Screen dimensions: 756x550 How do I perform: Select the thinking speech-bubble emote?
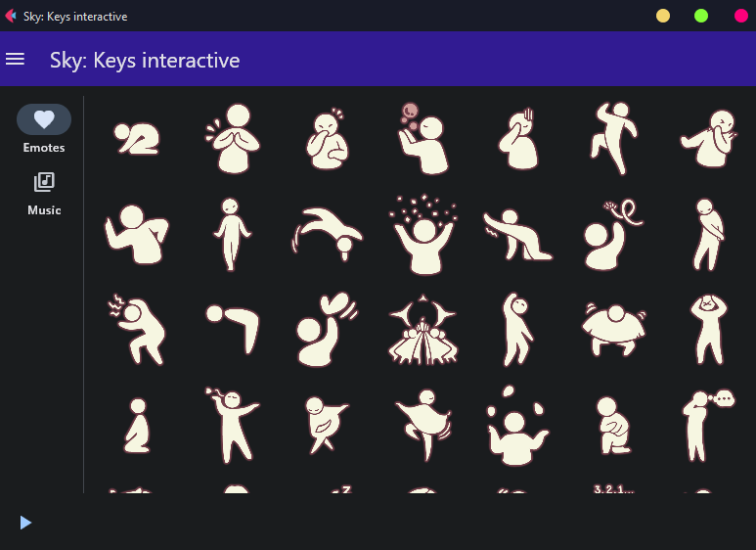pos(709,426)
